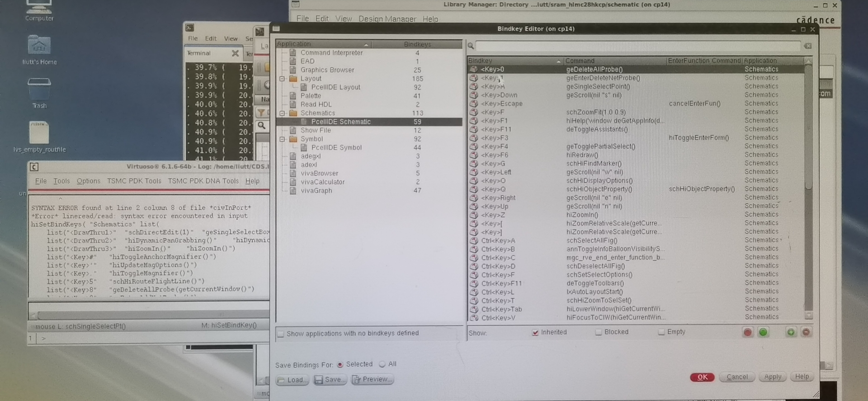This screenshot has height=401, width=868.
Task: Sort by the EnterFunction Command column header
Action: click(704, 61)
